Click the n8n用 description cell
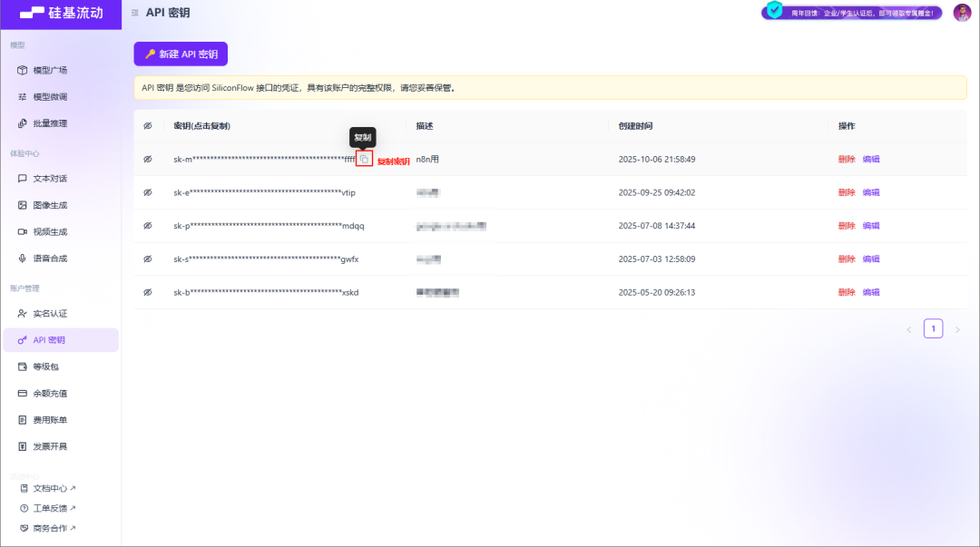This screenshot has height=547, width=980. click(x=427, y=159)
